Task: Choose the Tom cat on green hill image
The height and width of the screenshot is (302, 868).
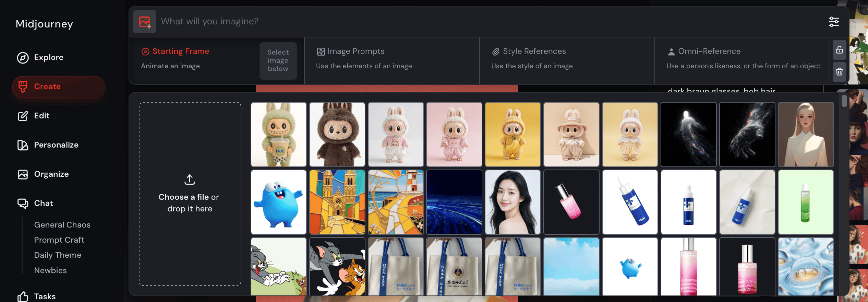Action: pyautogui.click(x=279, y=267)
